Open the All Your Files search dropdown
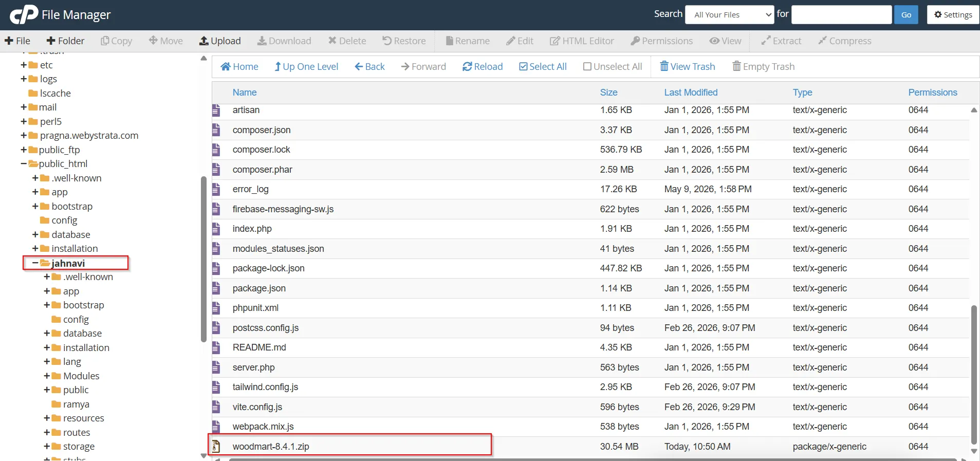Image resolution: width=980 pixels, height=461 pixels. point(730,14)
